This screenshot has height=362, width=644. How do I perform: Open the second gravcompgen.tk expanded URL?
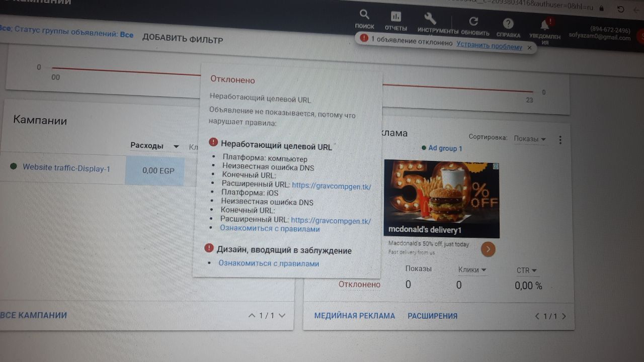tap(331, 220)
